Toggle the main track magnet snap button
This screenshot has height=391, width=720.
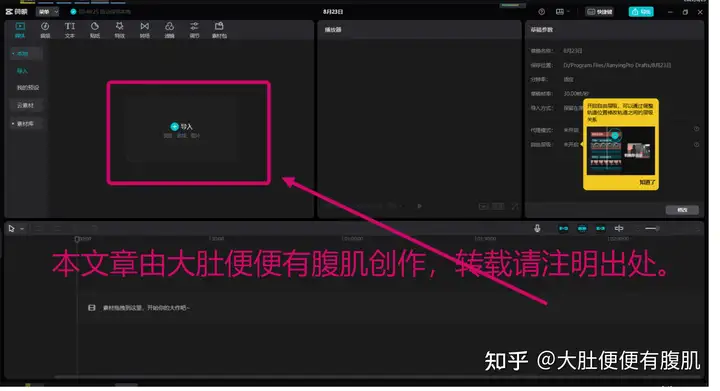563,229
